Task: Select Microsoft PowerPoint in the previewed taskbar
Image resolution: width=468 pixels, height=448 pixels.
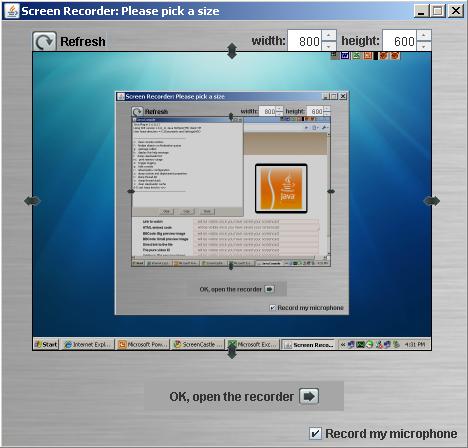Action: pos(143,344)
